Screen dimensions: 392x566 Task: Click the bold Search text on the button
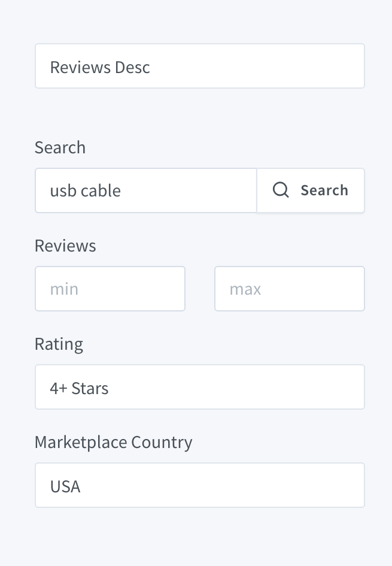324,190
